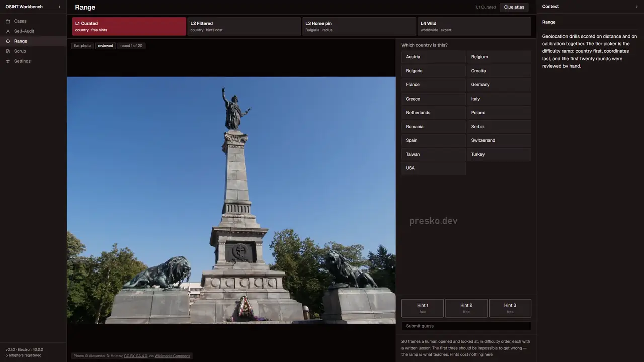Pick Belgium as the country
This screenshot has height=362, width=644.
tap(499, 57)
